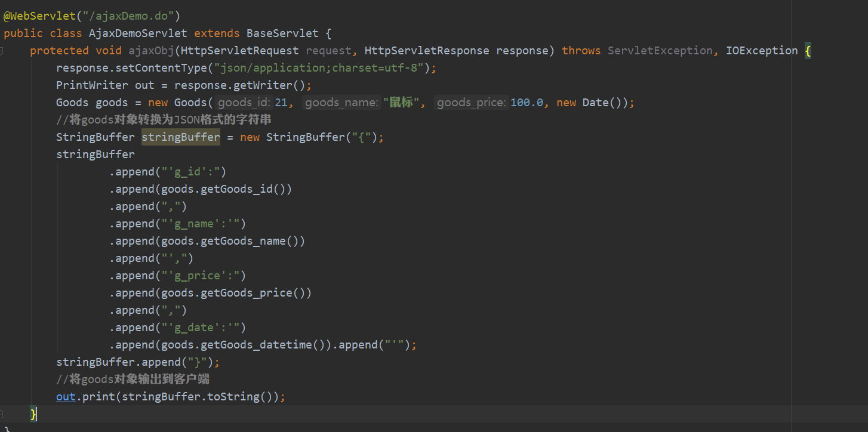Click the extends keyword
Image resolution: width=868 pixels, height=432 pixels.
[x=217, y=33]
